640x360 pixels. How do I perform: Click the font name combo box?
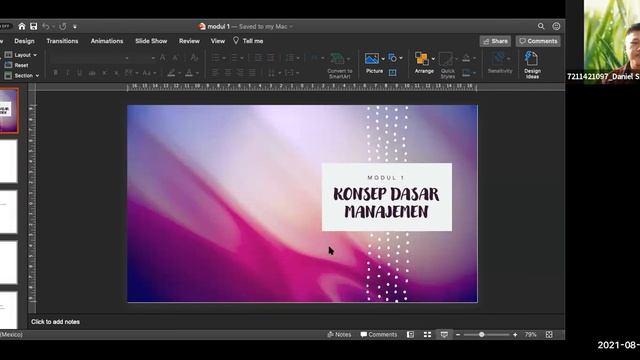pyautogui.click(x=90, y=58)
